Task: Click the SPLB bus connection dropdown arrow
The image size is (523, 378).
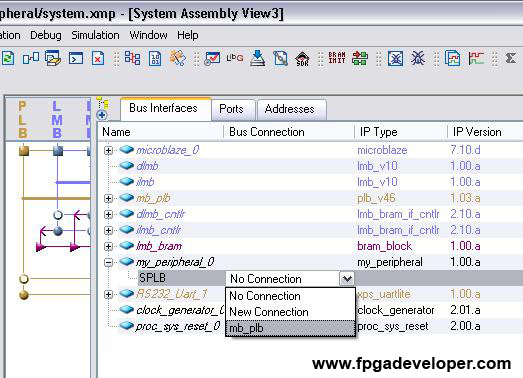Action: tap(347, 279)
